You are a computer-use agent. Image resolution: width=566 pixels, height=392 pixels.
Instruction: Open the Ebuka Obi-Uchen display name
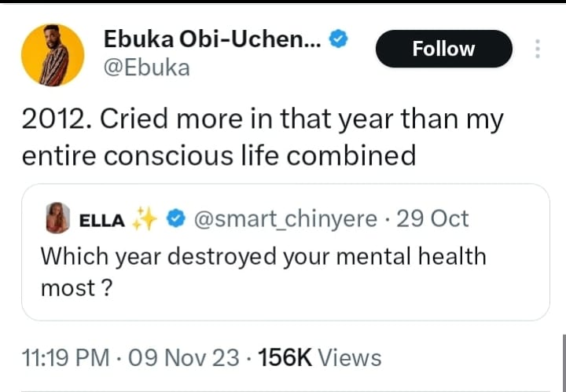[212, 40]
